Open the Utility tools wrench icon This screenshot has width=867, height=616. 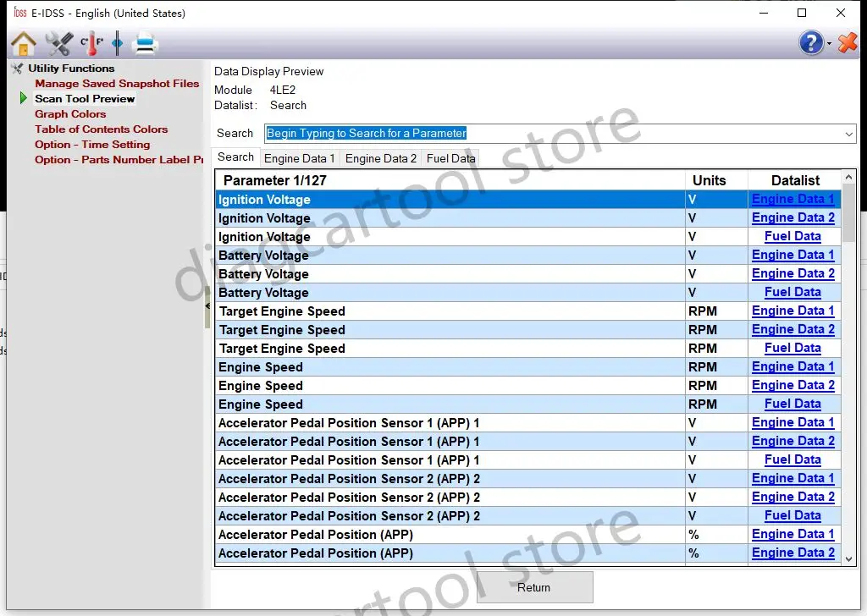tap(58, 43)
